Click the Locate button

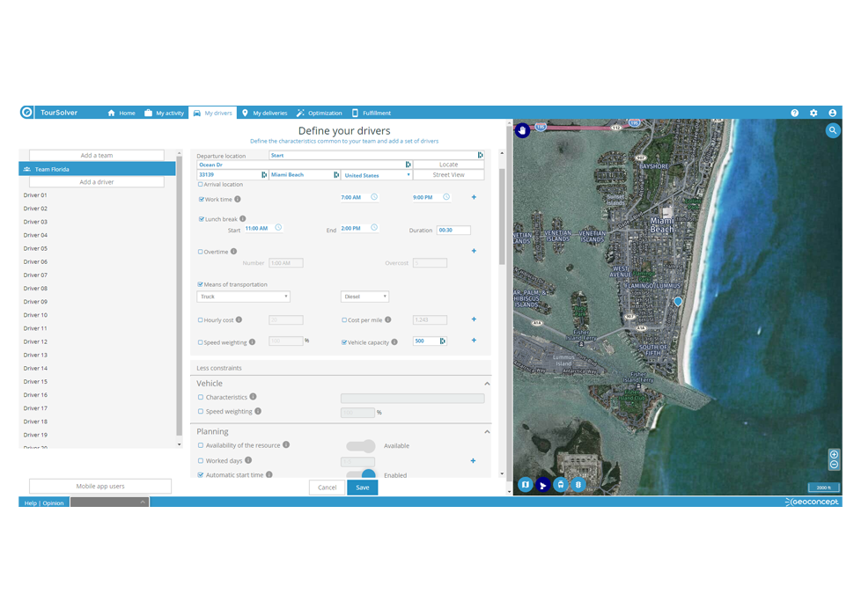click(449, 165)
